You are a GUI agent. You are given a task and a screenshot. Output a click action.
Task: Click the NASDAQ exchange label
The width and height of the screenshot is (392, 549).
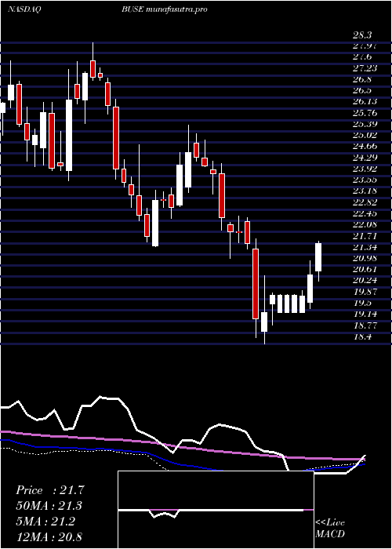pos(24,9)
